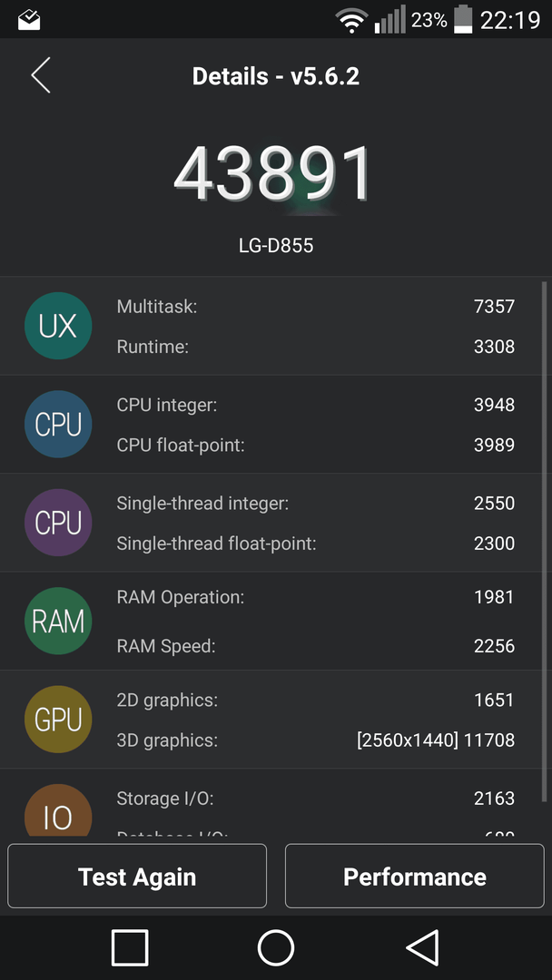Tap the Test Again button

coord(137,876)
